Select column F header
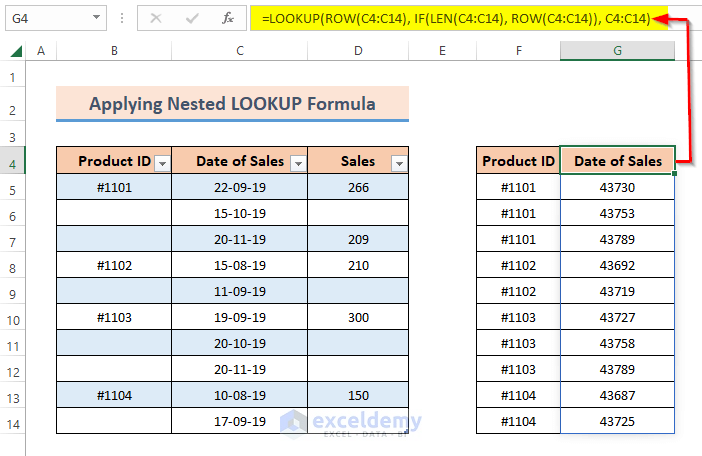Viewport: 702px width, 456px height. tap(518, 51)
